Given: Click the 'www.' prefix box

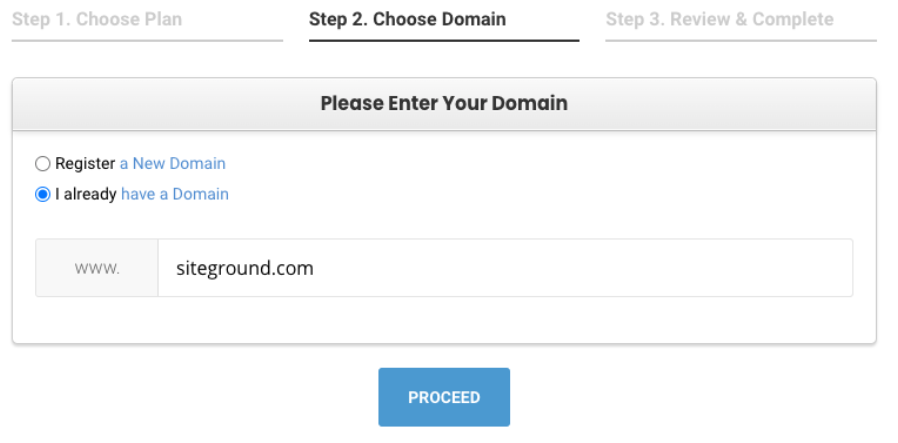Looking at the screenshot, I should [x=97, y=268].
